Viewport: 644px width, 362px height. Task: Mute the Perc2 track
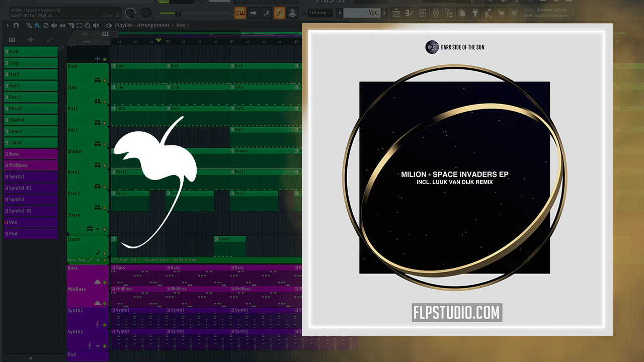(x=105, y=207)
